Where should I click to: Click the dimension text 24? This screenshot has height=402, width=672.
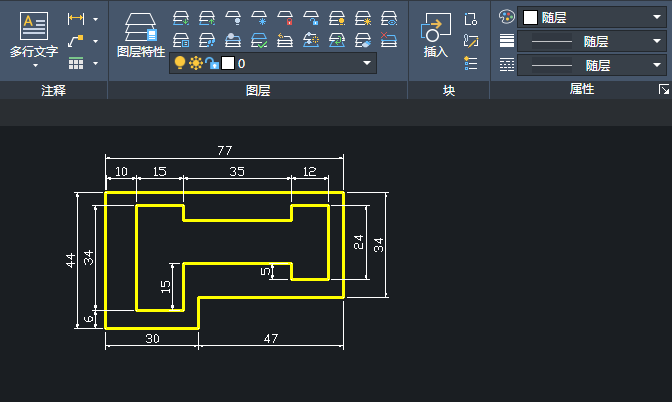[x=359, y=242]
